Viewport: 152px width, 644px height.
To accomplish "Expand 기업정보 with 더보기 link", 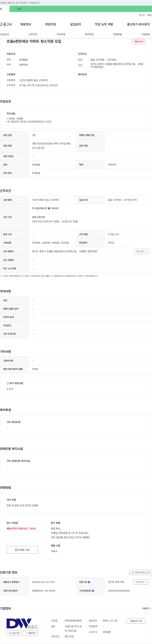I will tap(147, 608).
